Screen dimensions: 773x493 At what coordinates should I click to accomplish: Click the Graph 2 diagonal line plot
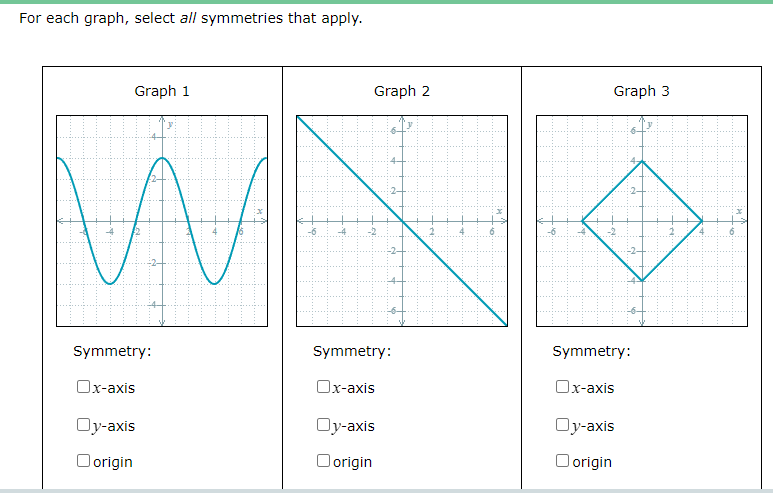point(402,220)
